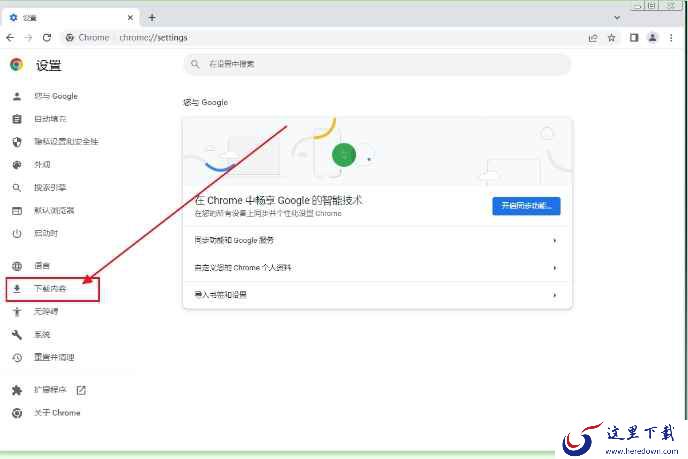The height and width of the screenshot is (459, 688).
Task: Click the About Chrome logo icon in sidebar
Action: pos(17,413)
